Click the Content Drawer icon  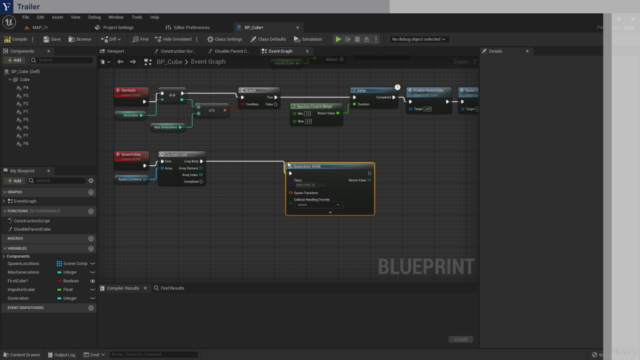6,355
